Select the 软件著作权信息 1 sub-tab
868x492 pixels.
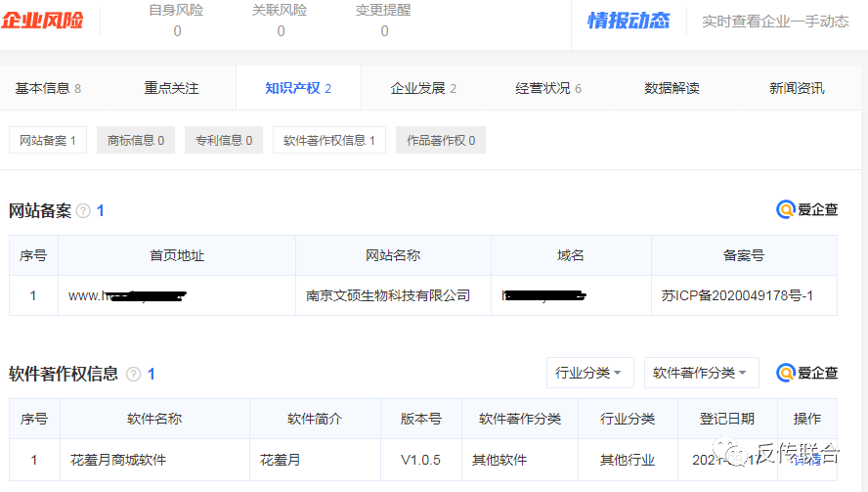[x=329, y=140]
